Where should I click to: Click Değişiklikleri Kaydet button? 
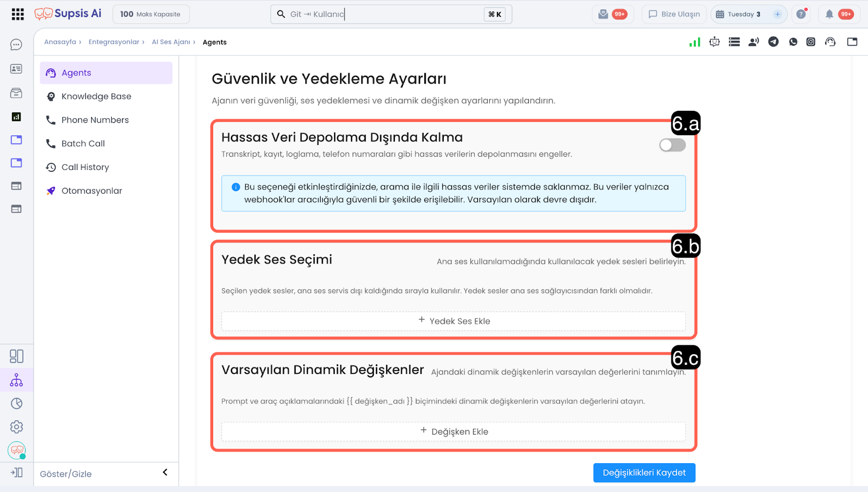(x=644, y=472)
